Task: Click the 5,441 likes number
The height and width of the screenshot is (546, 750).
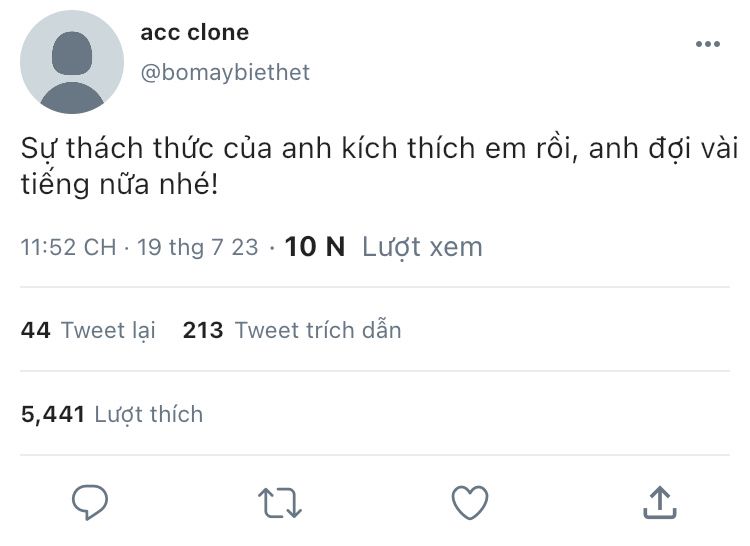Action: pos(52,414)
